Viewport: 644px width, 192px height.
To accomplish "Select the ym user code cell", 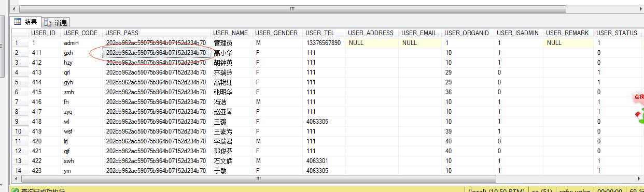I will (x=81, y=171).
